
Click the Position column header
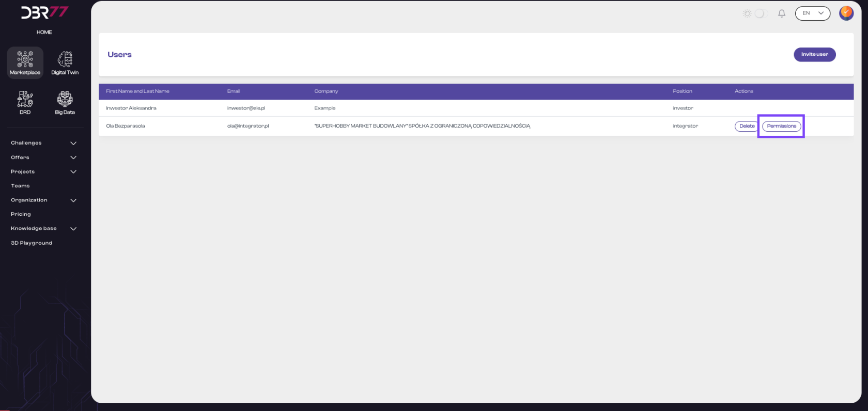(683, 91)
